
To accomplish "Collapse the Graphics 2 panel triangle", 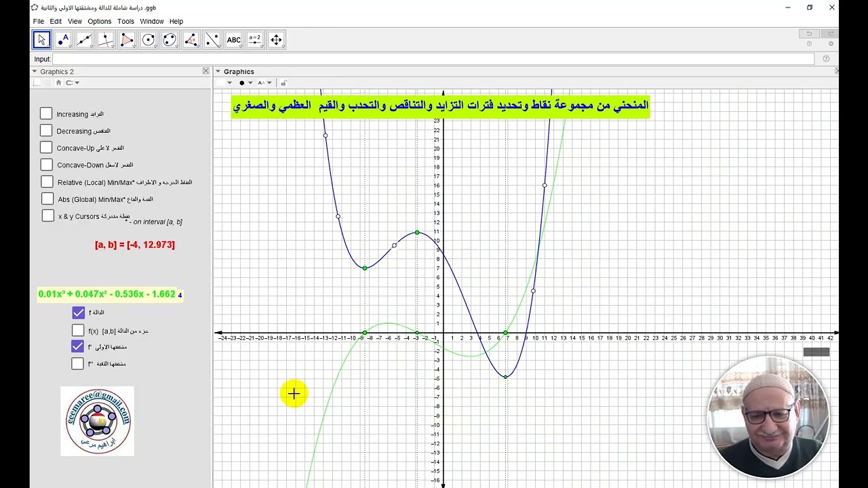I will (35, 71).
